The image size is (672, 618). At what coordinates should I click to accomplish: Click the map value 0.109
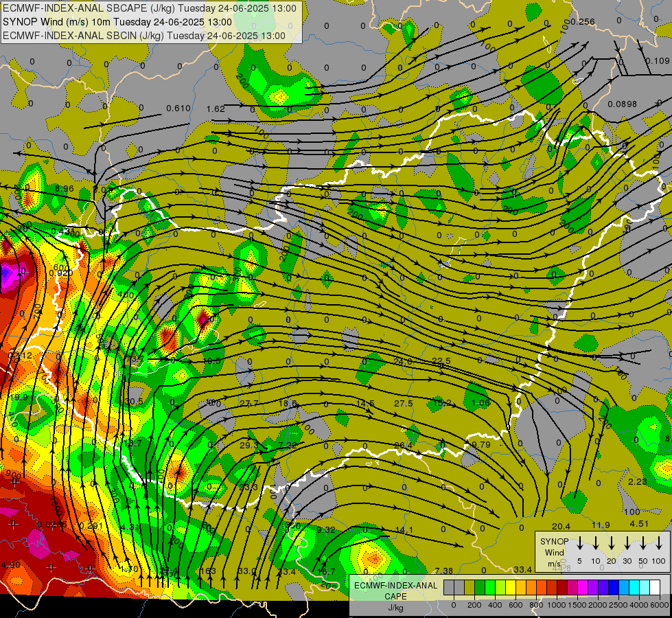[x=658, y=61]
